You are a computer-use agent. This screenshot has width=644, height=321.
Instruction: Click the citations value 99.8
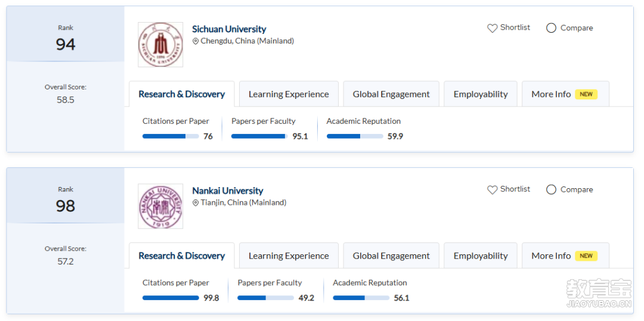212,298
